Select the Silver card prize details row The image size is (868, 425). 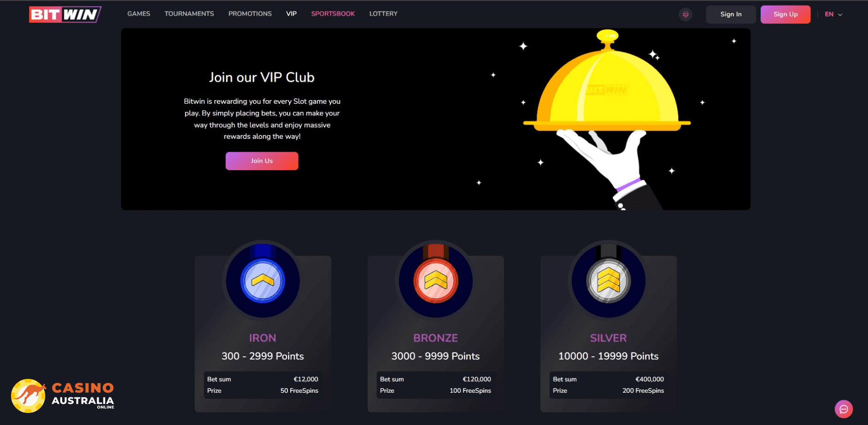[x=609, y=390]
